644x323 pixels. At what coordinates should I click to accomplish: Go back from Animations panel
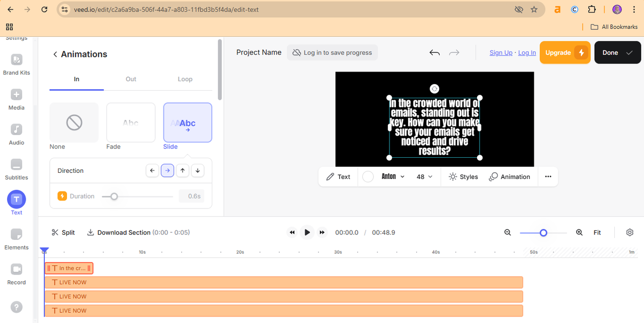click(55, 54)
